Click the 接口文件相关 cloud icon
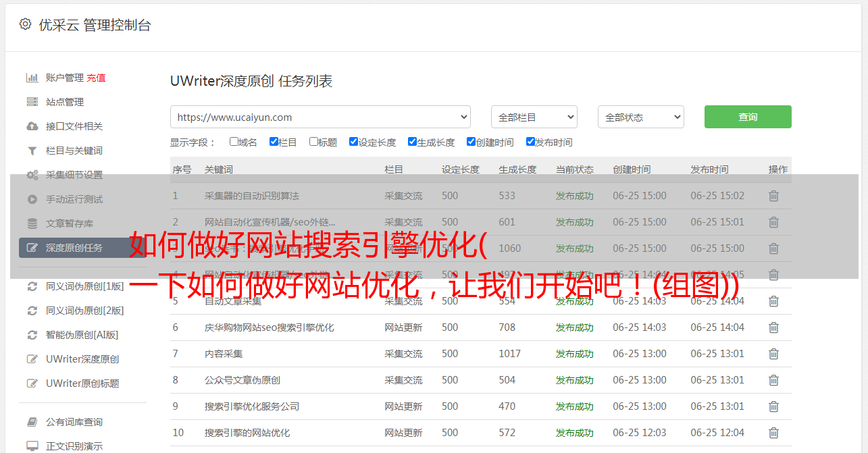Viewport: 868px width, 453px height. pos(32,126)
